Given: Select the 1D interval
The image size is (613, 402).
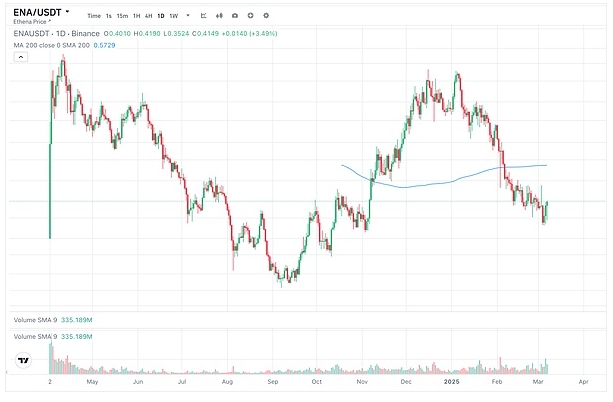Looking at the screenshot, I should click(x=161, y=16).
